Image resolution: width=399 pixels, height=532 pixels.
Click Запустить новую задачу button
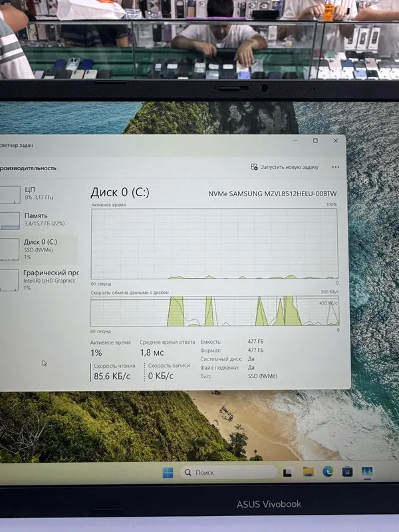pyautogui.click(x=285, y=167)
